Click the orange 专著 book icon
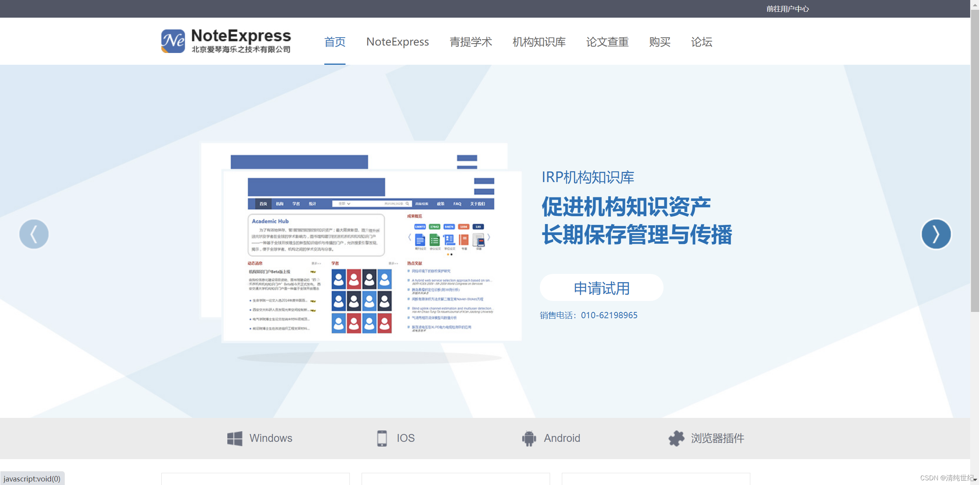 [464, 240]
